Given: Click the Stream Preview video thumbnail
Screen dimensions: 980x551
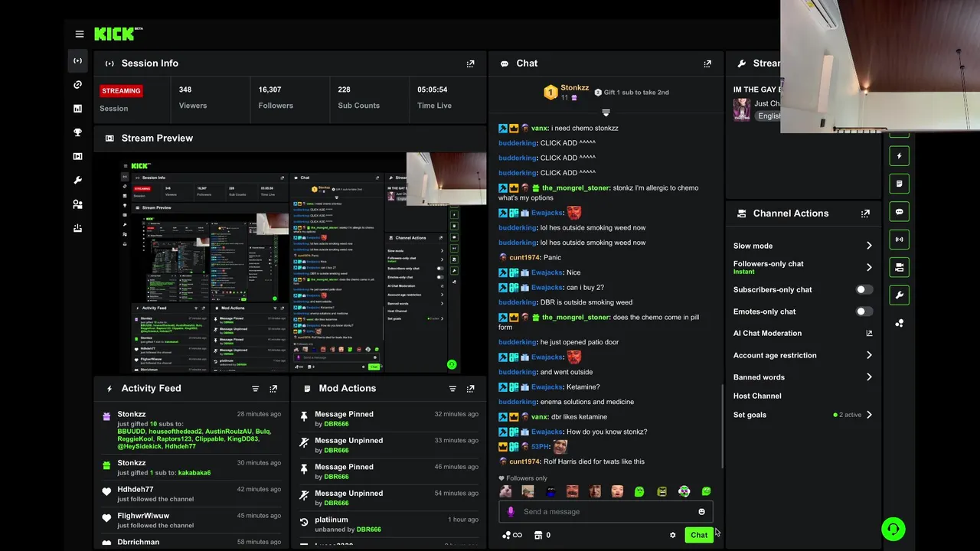Looking at the screenshot, I should pyautogui.click(x=290, y=262).
